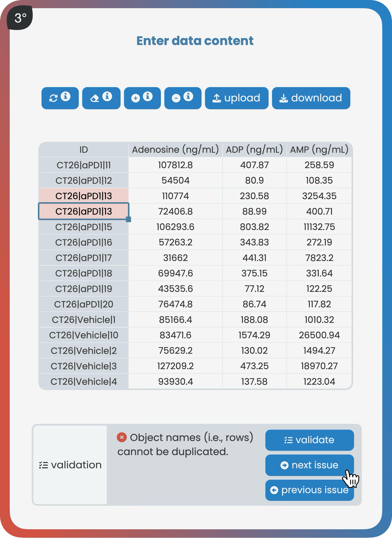Select row header CT26|aPD1|20
Screen dimensions: 392x538
[84, 304]
